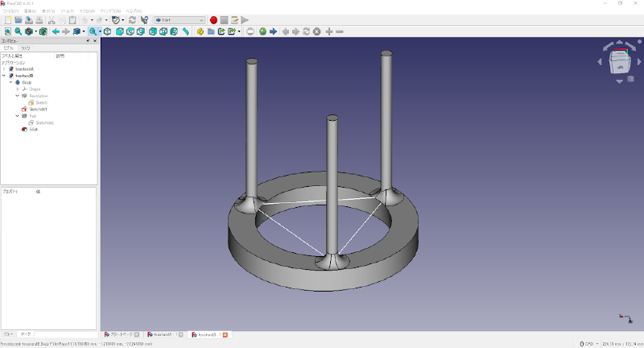Zoom in browser with the plus icon
The image size is (644, 348).
[x=329, y=31]
